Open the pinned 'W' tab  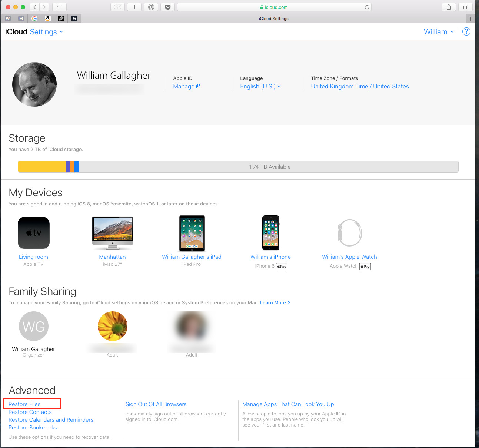(8, 19)
